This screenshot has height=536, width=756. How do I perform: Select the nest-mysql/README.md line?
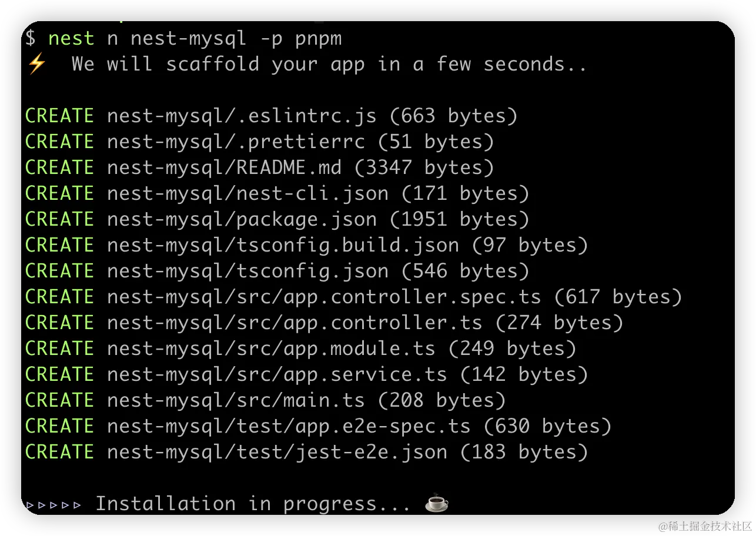coord(224,168)
